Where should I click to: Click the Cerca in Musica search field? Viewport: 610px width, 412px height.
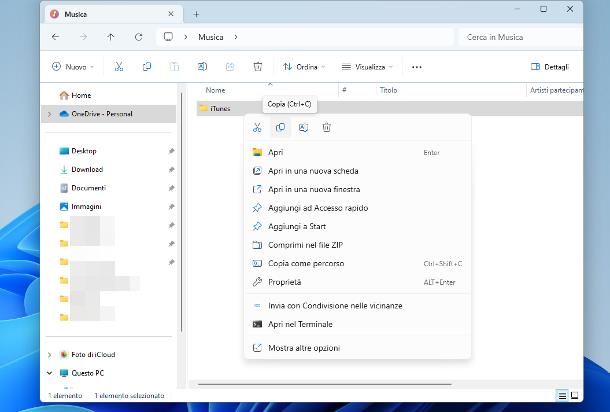521,37
